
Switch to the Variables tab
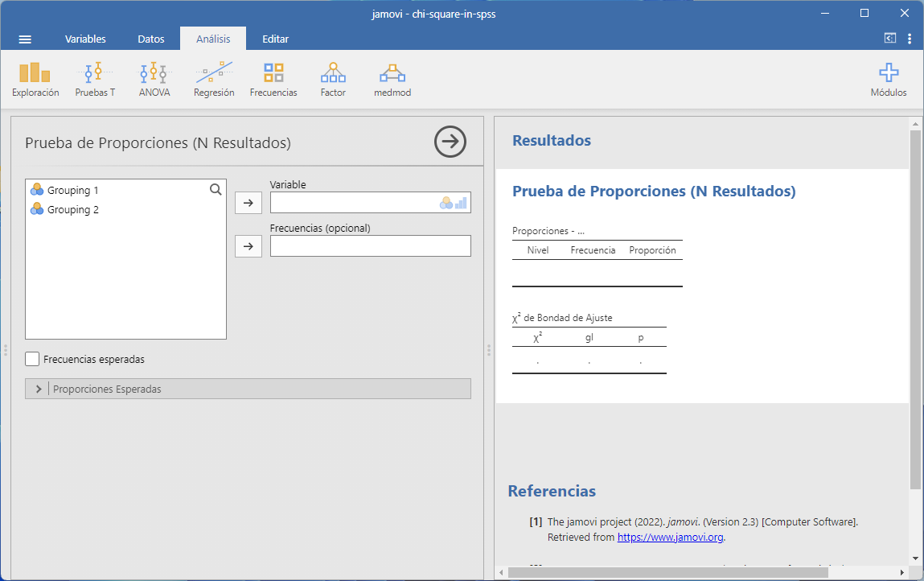85,39
